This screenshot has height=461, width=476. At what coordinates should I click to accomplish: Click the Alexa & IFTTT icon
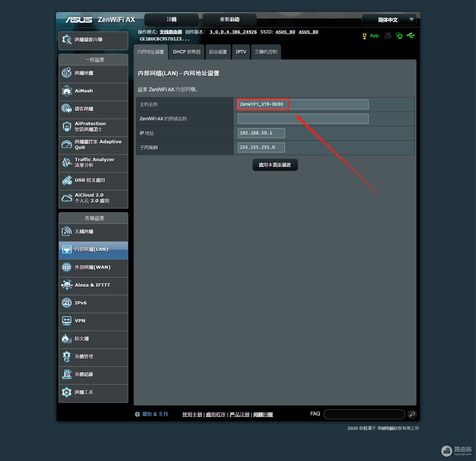[66, 285]
